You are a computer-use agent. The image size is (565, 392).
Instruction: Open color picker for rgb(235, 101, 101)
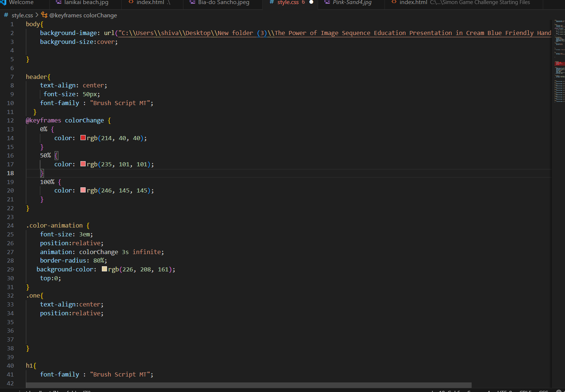(83, 164)
